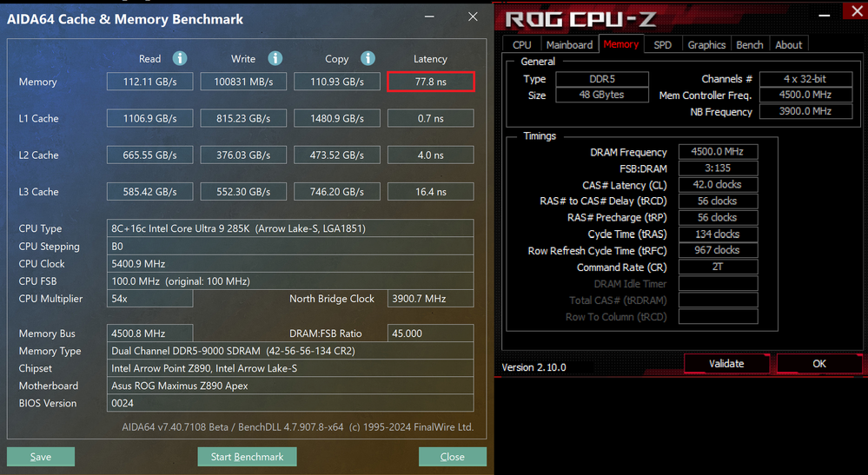Click the DRAM:FSB Ratio value 45.000

click(x=431, y=333)
